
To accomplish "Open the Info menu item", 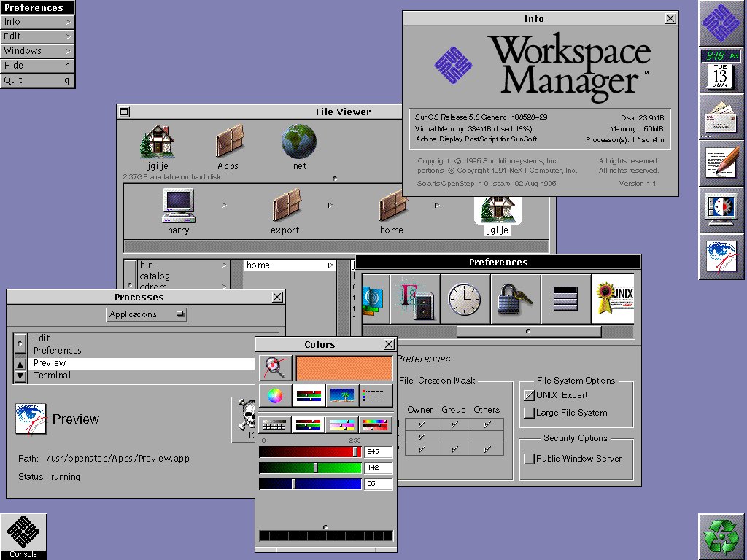I will (38, 22).
